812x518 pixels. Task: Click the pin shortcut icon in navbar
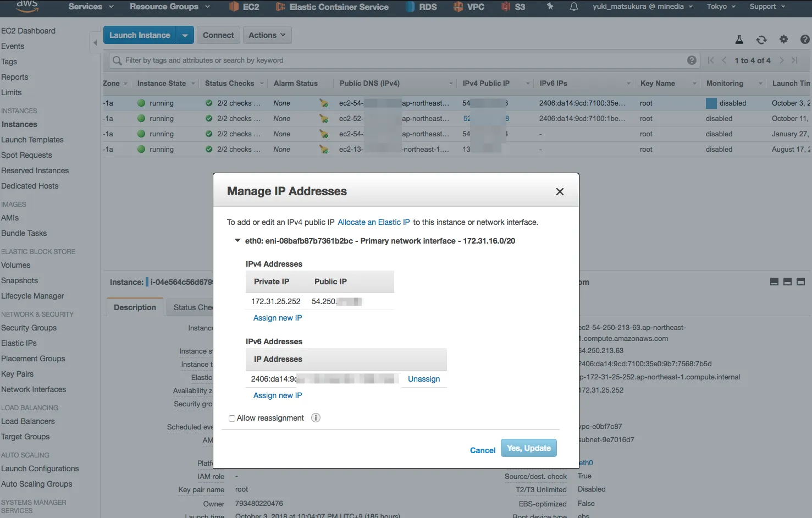pos(550,7)
